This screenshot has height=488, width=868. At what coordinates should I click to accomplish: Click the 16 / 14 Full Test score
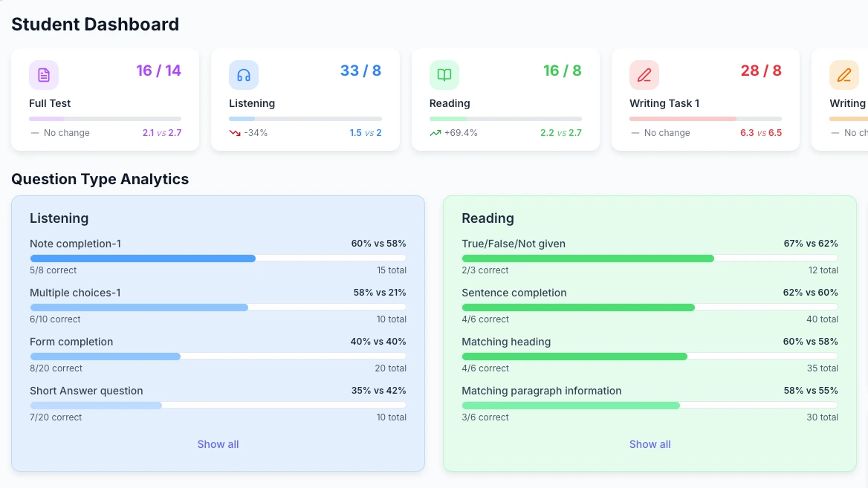click(x=158, y=70)
